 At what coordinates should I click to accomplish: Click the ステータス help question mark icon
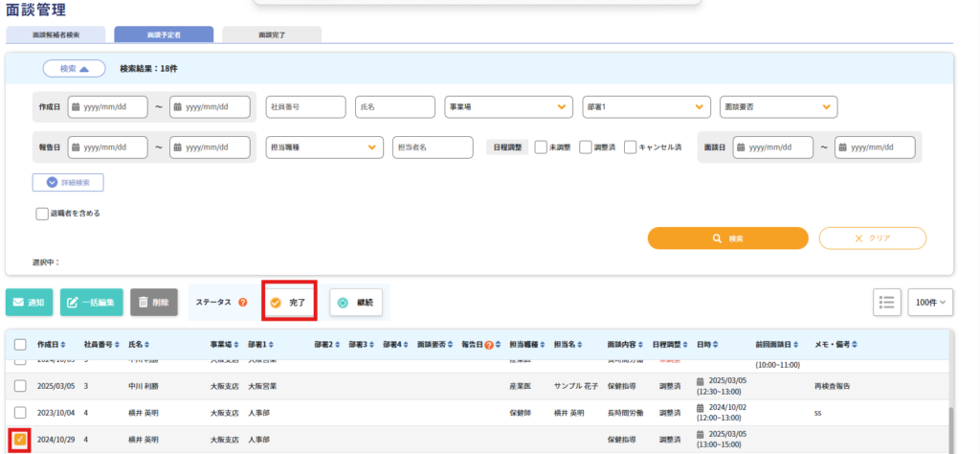pyautogui.click(x=243, y=303)
